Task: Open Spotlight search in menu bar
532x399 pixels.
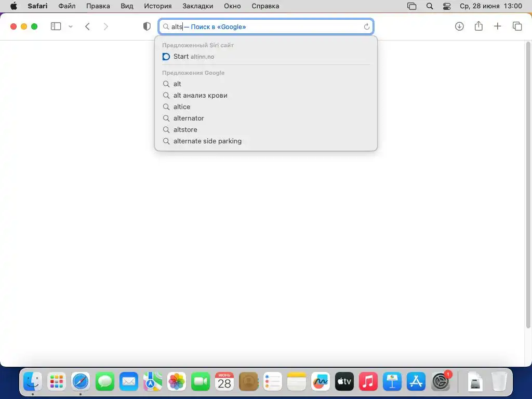Action: pyautogui.click(x=430, y=6)
